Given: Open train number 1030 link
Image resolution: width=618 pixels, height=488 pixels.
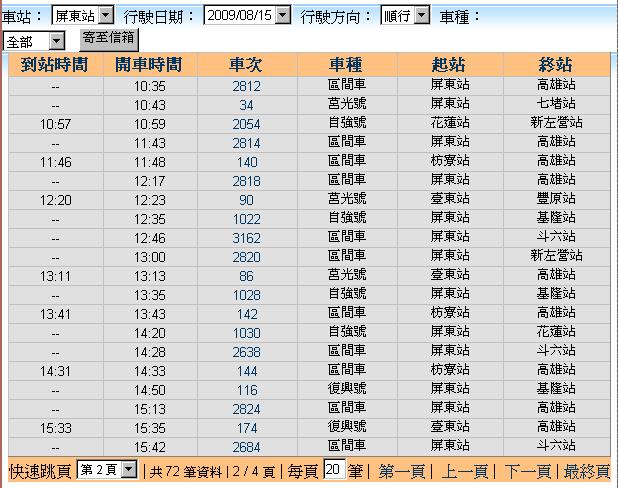Looking at the screenshot, I should point(246,333).
